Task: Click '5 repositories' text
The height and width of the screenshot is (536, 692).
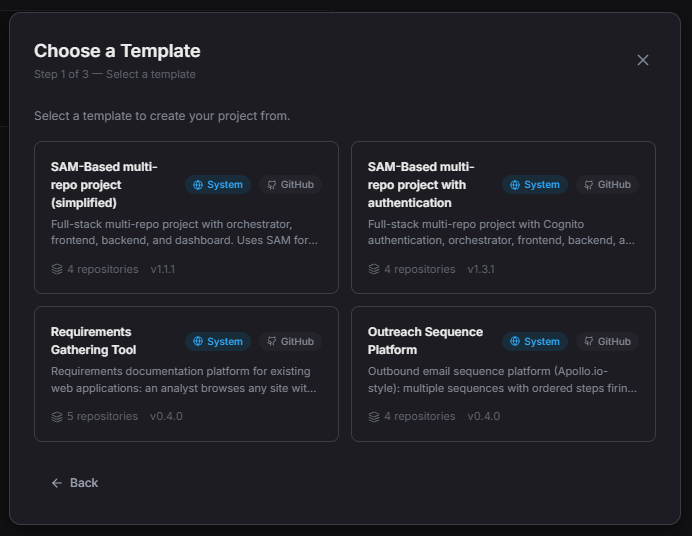Action: click(102, 416)
